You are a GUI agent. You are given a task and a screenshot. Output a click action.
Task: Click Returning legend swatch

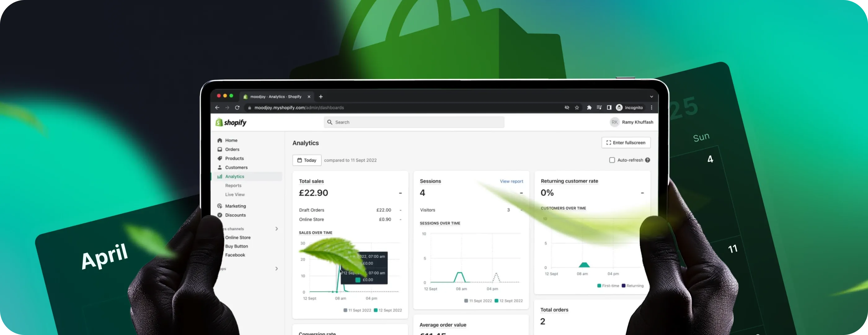click(x=623, y=286)
